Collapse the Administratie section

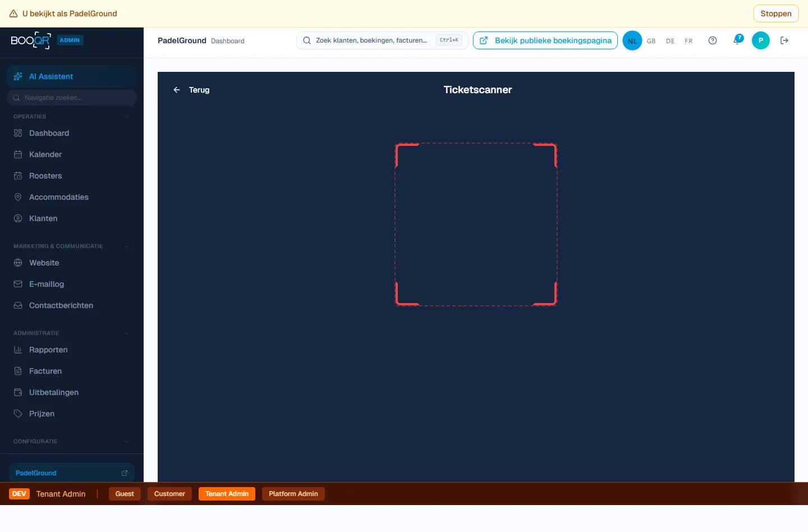127,333
